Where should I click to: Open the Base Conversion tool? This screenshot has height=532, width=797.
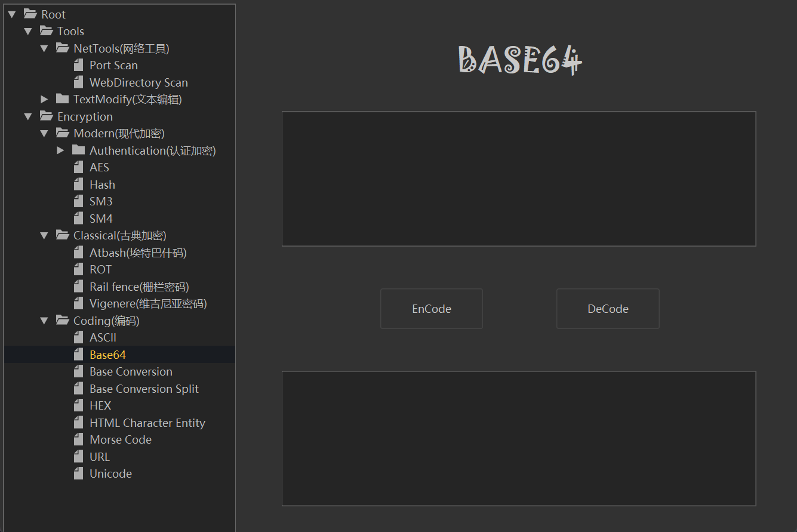(131, 371)
